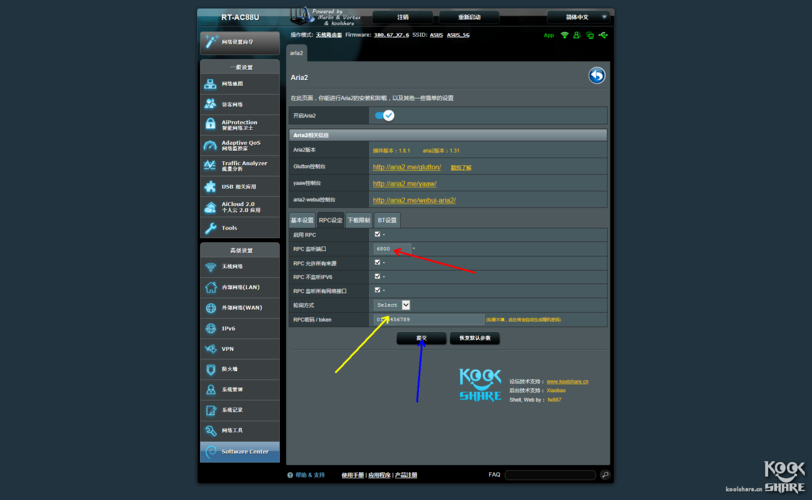Toggle the RPC no-IPv6 listening checkbox

[x=377, y=277]
